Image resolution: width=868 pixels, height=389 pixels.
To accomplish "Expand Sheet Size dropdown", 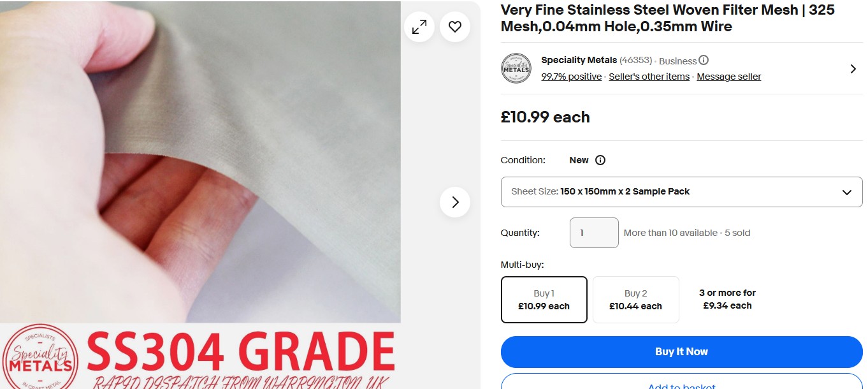I will click(681, 192).
